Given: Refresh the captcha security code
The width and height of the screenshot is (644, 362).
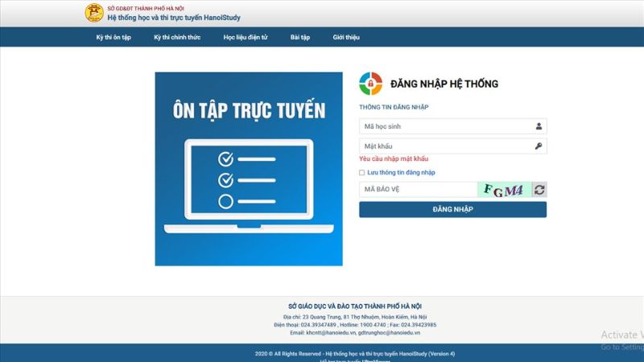Looking at the screenshot, I should [539, 190].
